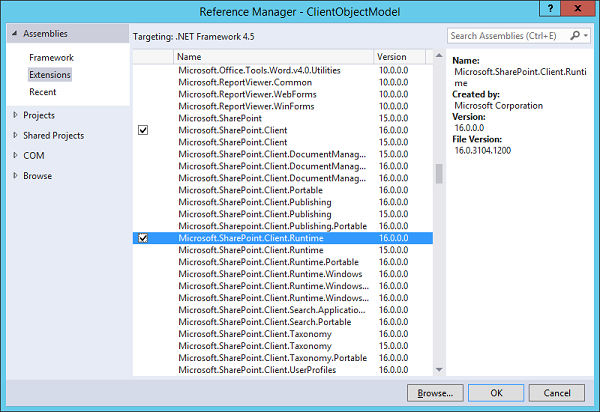600x412 pixels.
Task: Select Microsoft.SharePoint version 15.0.0.0 row
Action: (x=283, y=118)
